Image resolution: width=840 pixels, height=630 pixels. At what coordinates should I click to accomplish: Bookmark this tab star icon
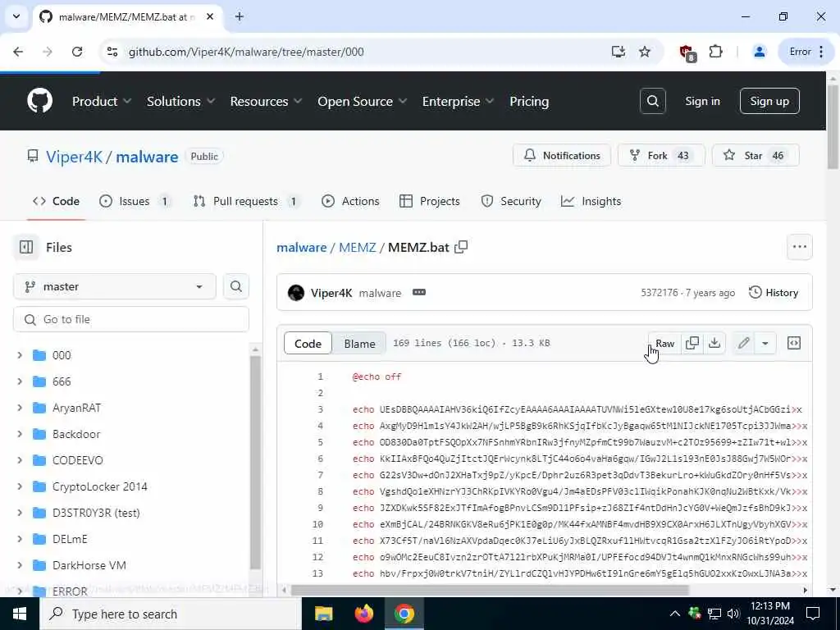click(x=645, y=52)
